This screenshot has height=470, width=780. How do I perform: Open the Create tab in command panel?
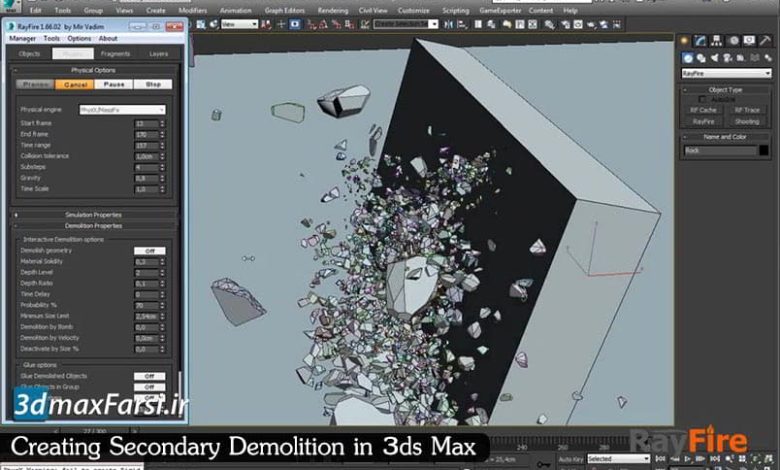(x=684, y=41)
